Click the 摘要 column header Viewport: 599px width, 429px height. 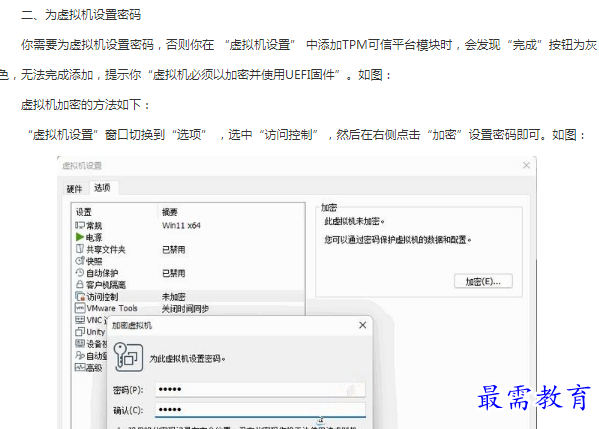[170, 212]
